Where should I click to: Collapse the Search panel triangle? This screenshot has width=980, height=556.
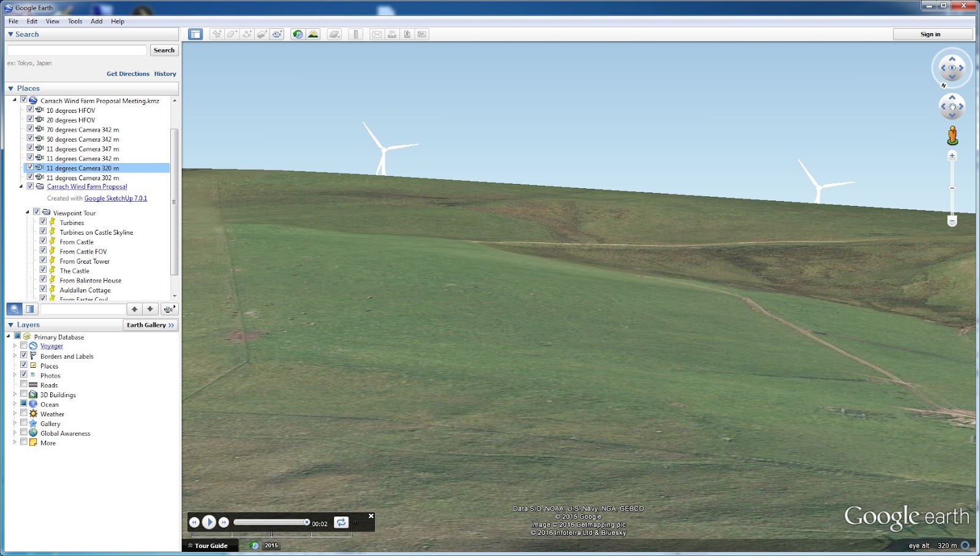(10, 34)
